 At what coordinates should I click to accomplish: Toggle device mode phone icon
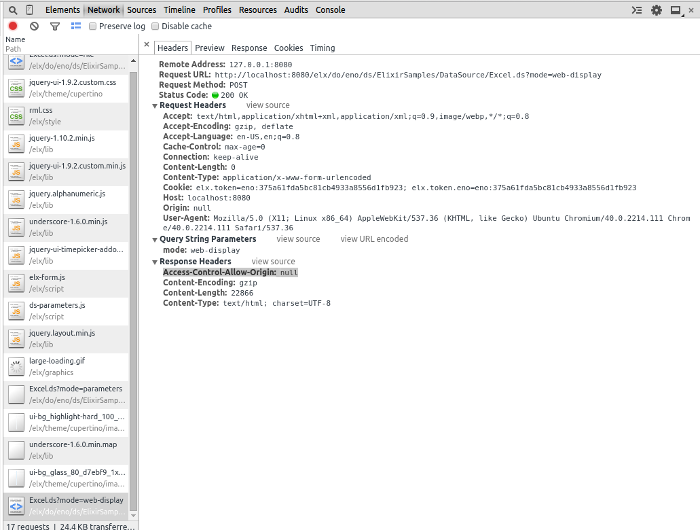[32, 9]
